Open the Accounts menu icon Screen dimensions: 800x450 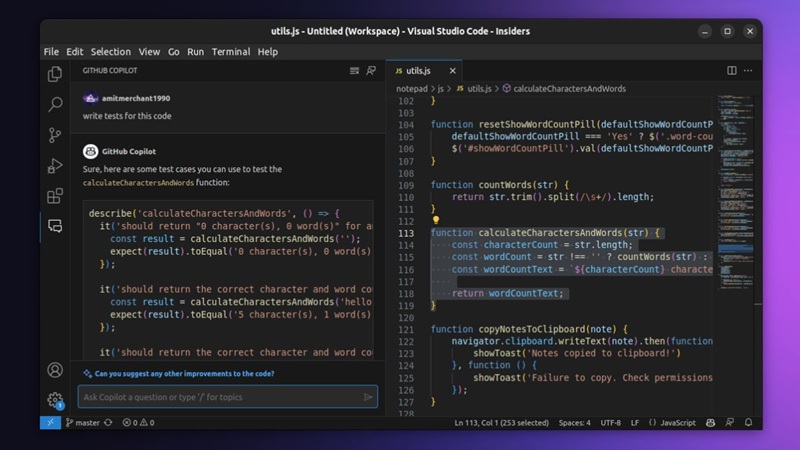[55, 370]
